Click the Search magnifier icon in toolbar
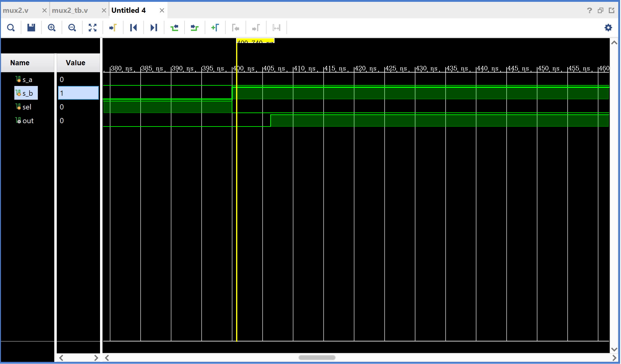Viewport: 621px width, 364px height. (x=11, y=28)
